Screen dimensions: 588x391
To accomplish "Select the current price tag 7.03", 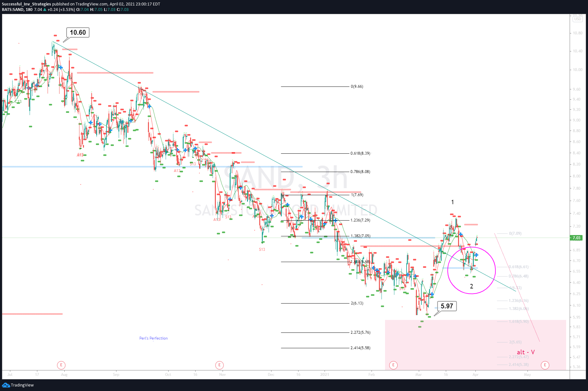I will [x=576, y=238].
